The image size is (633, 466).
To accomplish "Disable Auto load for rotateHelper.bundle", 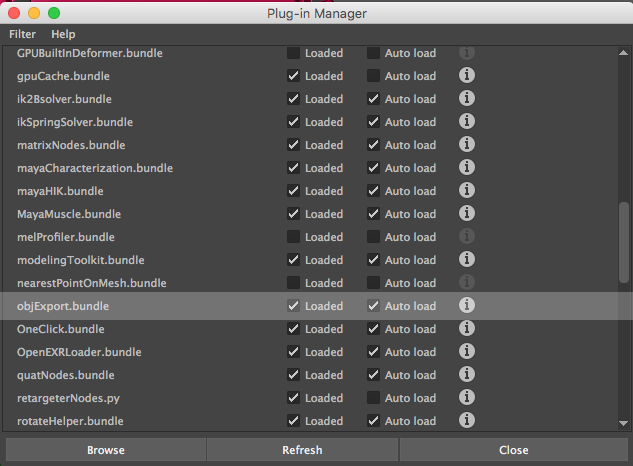I will [x=373, y=421].
